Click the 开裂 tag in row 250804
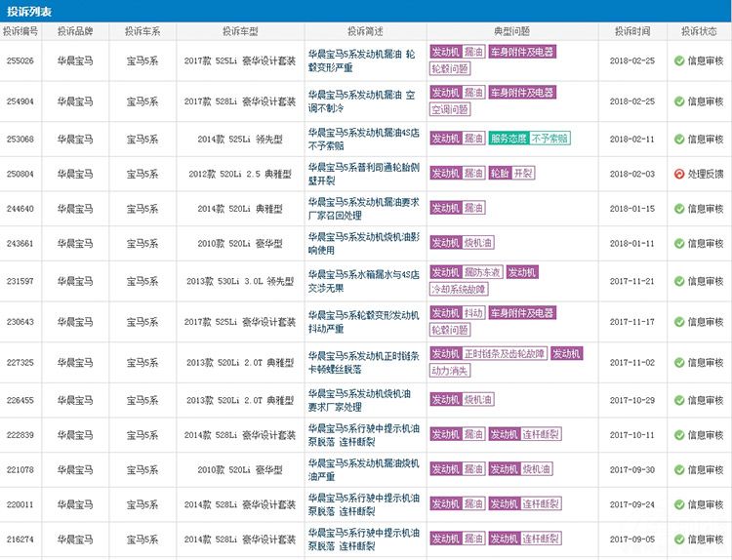The height and width of the screenshot is (560, 732). point(523,174)
